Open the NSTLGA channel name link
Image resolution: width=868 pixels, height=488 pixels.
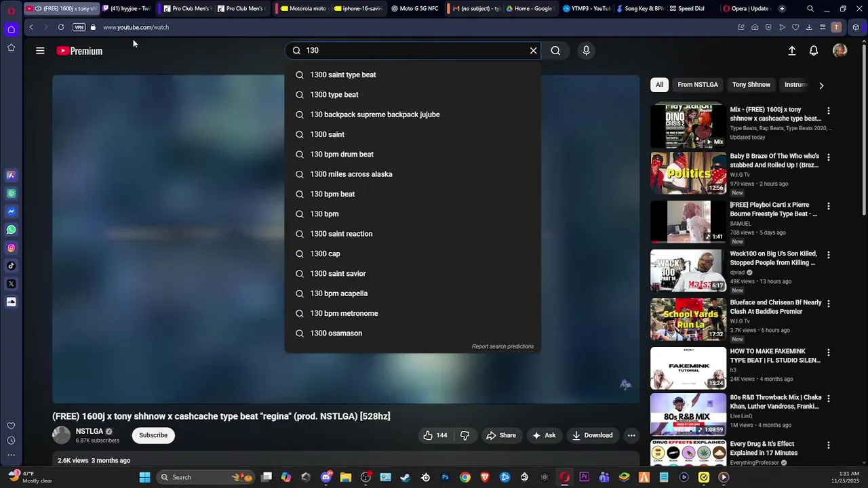tap(90, 431)
